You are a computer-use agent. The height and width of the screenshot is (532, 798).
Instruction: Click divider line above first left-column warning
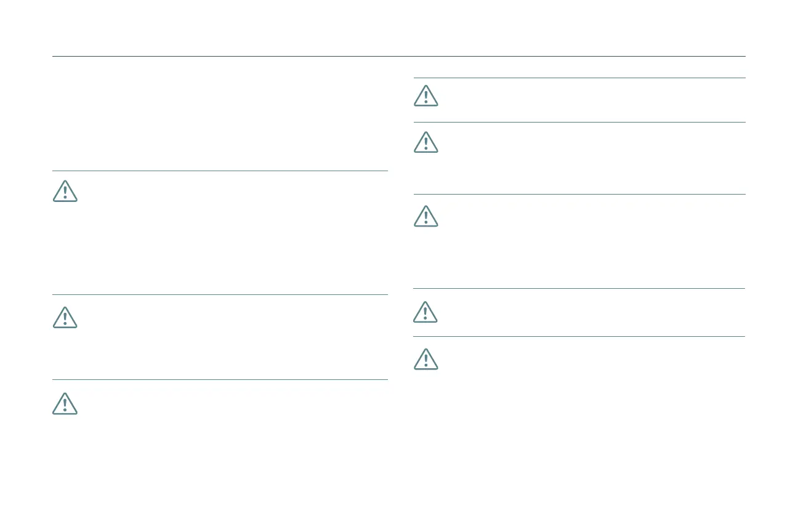tap(220, 171)
